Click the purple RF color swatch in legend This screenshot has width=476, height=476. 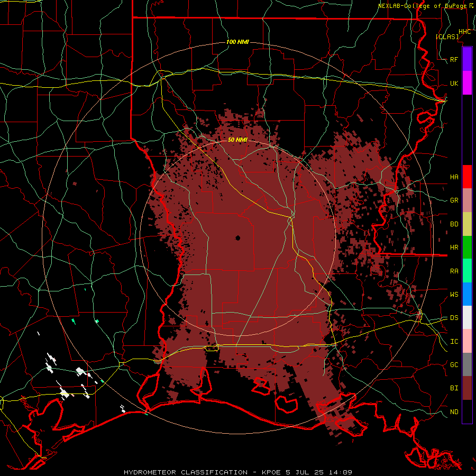click(467, 59)
